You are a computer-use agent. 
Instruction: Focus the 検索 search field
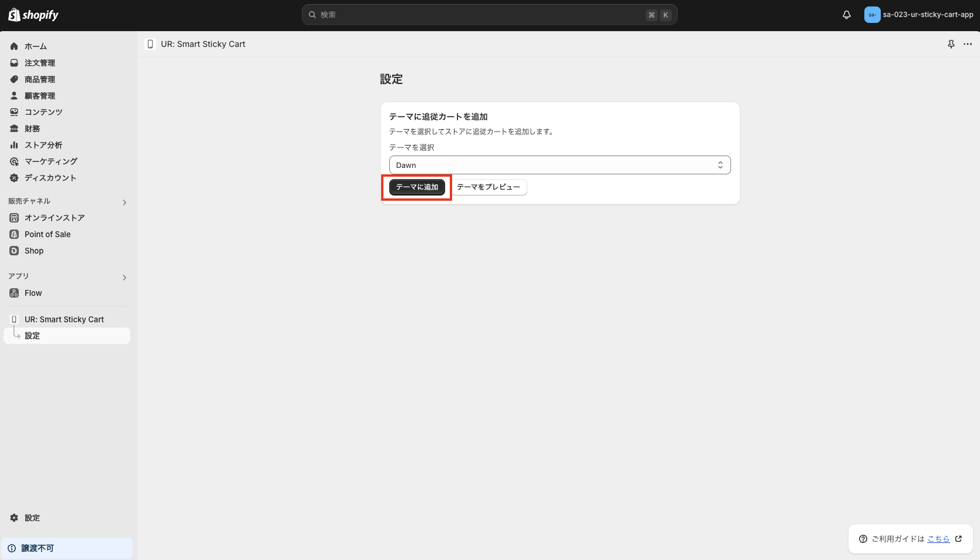point(490,15)
